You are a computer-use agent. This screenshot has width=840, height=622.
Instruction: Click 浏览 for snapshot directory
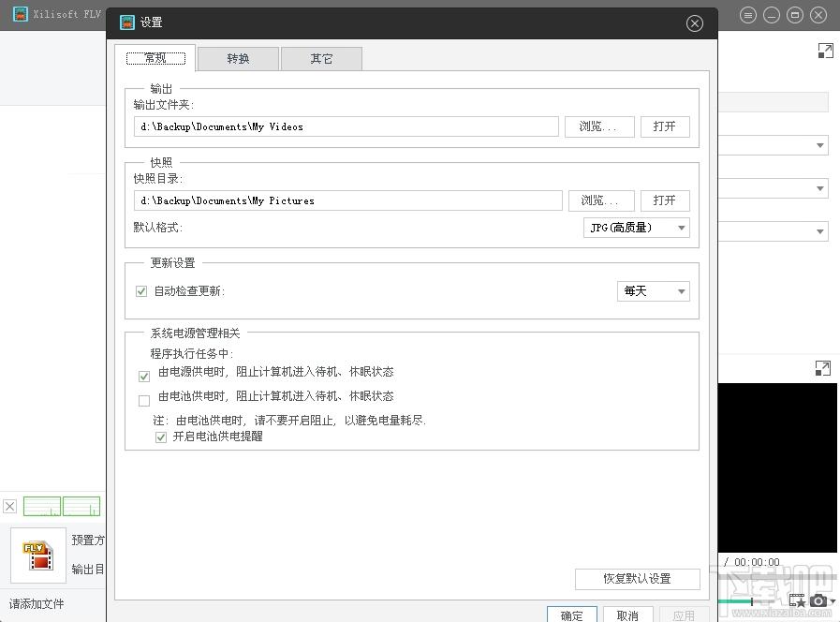[601, 200]
